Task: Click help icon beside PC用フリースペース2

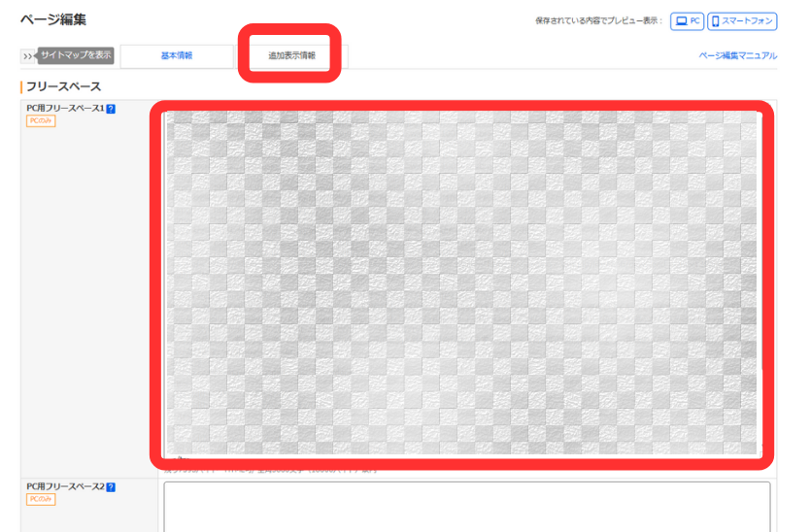Action: 111,486
